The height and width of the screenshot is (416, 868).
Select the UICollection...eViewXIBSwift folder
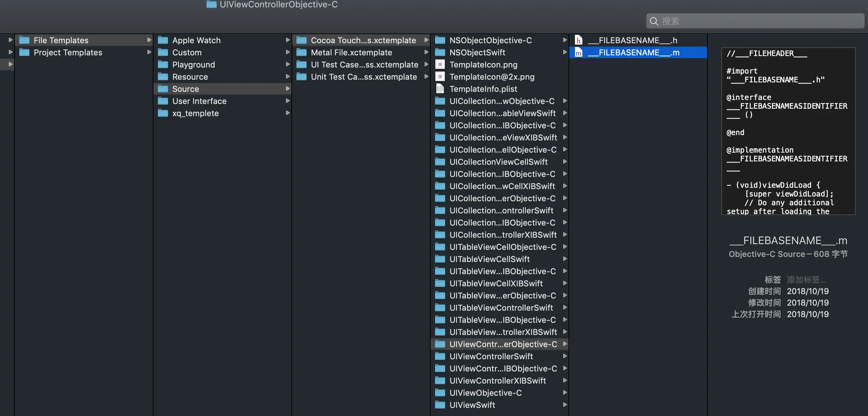click(x=500, y=137)
